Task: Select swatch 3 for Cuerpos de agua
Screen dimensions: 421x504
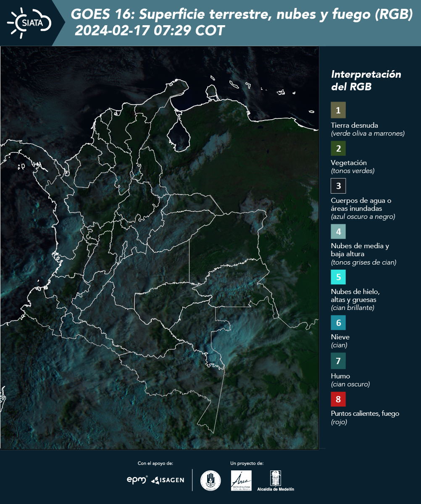Action: pos(338,186)
